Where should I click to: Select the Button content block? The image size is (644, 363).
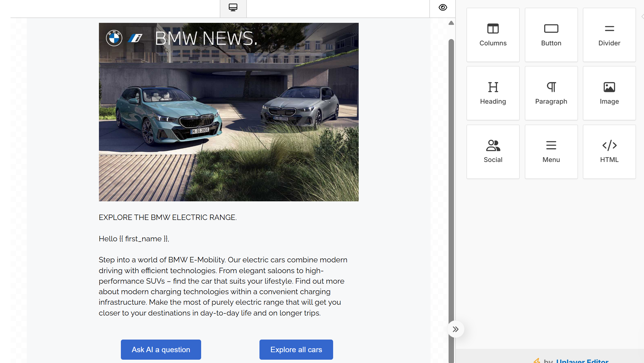pos(551,35)
